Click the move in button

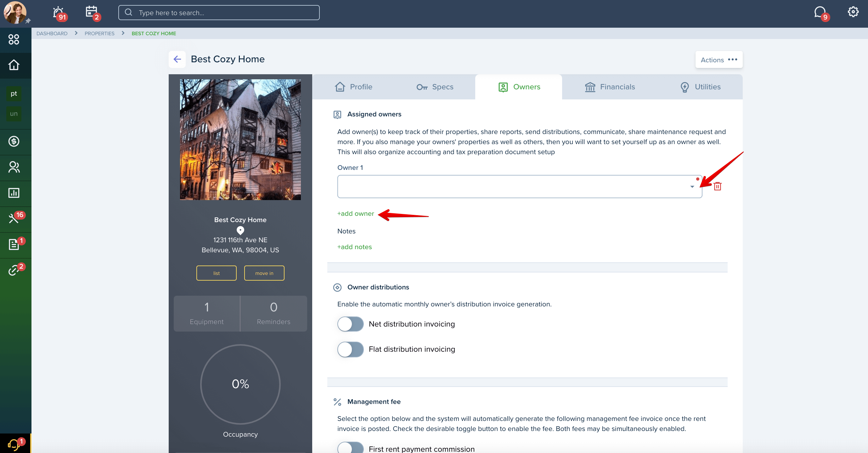[x=264, y=273]
